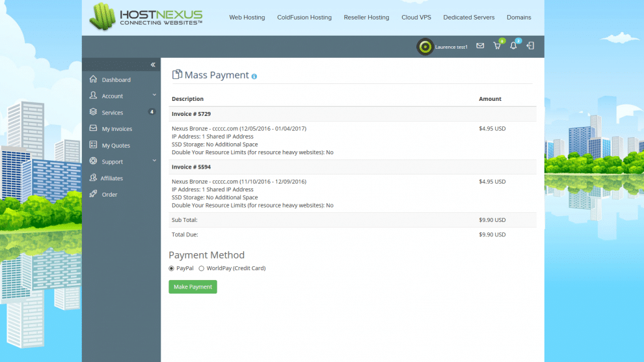Image resolution: width=644 pixels, height=362 pixels.
Task: Click Nexus Bronze line dated 11/10/2016
Action: pos(239,182)
